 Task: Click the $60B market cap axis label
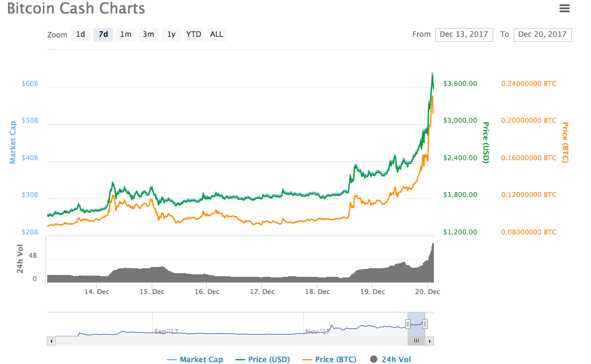tap(30, 83)
